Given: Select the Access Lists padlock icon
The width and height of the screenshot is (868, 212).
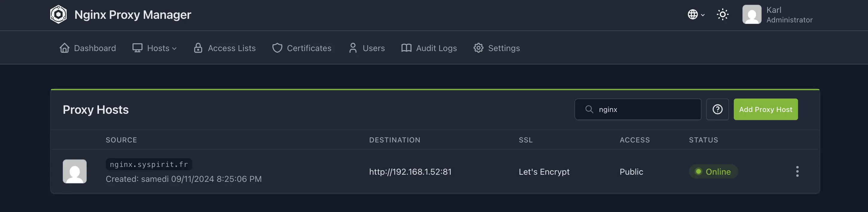Looking at the screenshot, I should 198,48.
